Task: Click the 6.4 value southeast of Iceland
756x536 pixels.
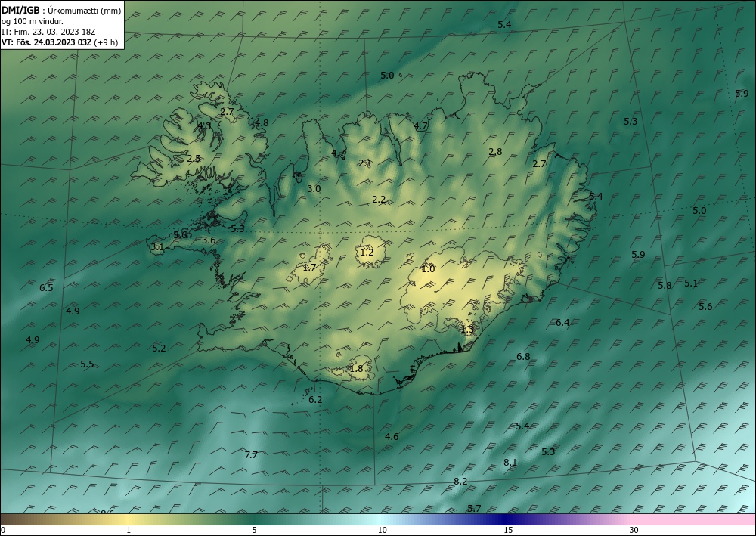Action: (x=562, y=323)
